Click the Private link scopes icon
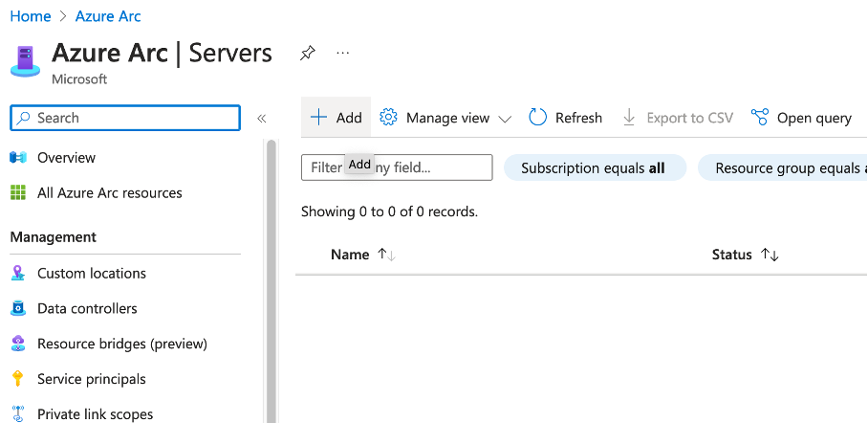Screen dimensions: 868x423 coord(18,414)
